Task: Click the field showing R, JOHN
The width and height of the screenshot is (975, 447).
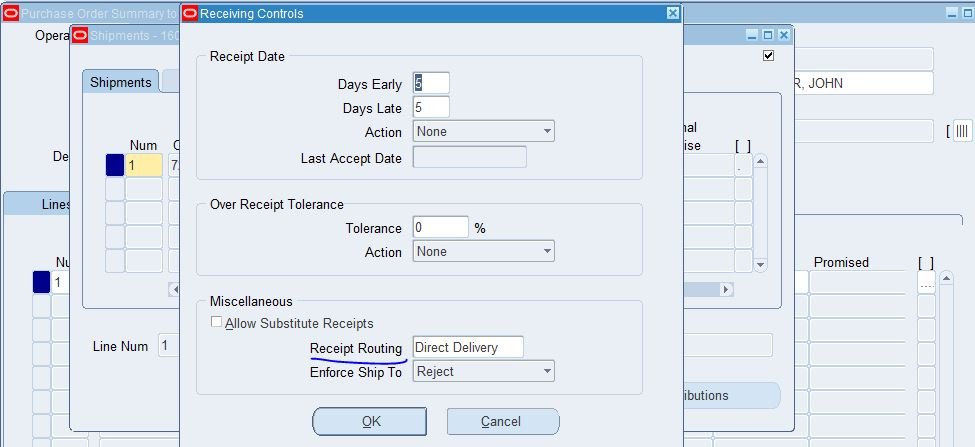Action: coord(863,83)
